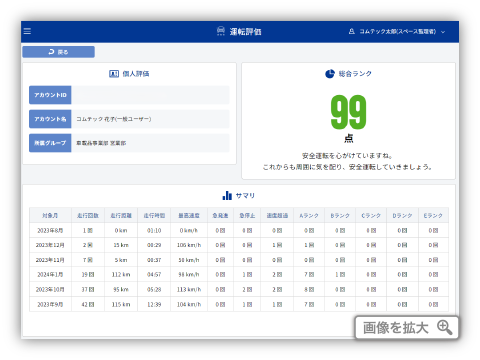Click the 12:39 driving time cell

coord(154,304)
